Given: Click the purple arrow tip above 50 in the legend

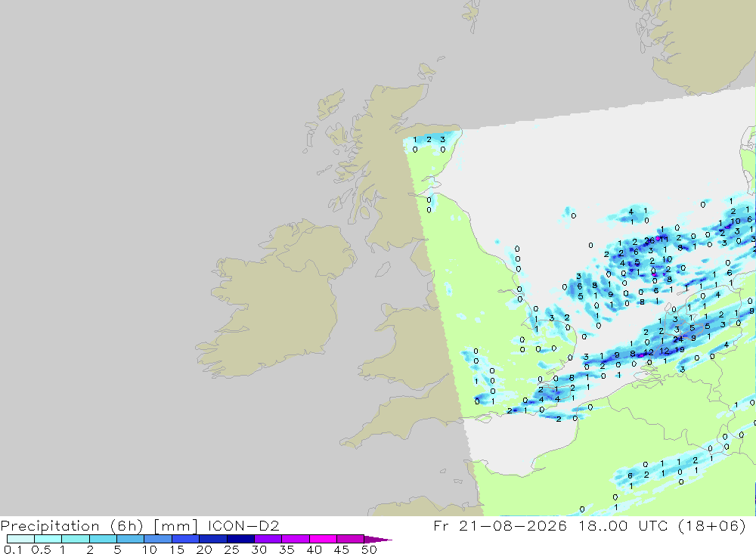Looking at the screenshot, I should tap(379, 540).
